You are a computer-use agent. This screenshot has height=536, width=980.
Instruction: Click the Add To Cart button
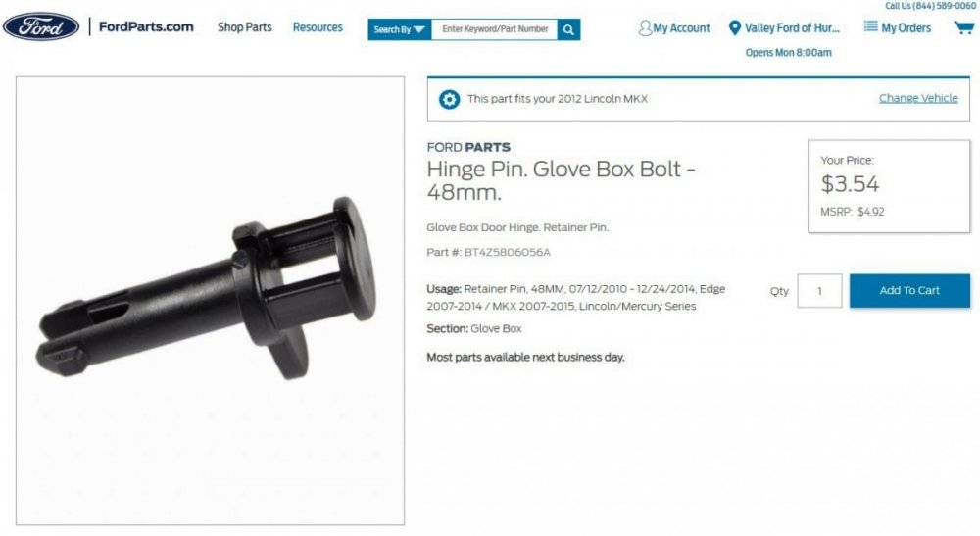point(909,290)
